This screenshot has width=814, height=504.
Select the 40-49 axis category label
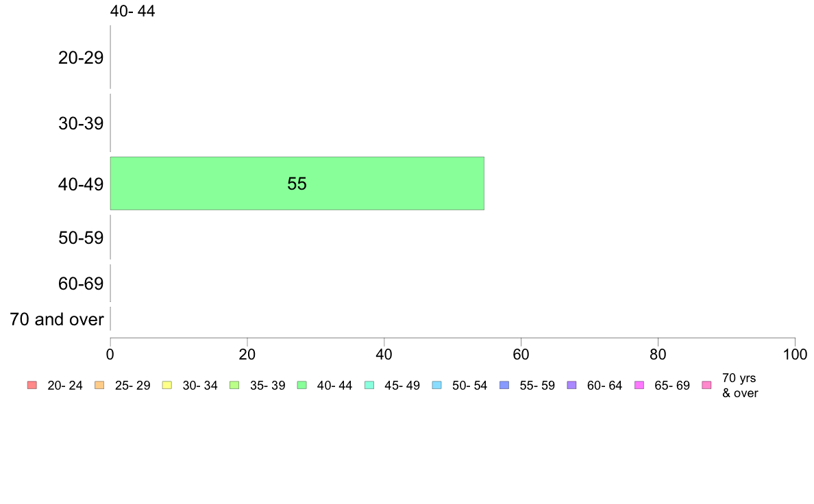(x=81, y=184)
